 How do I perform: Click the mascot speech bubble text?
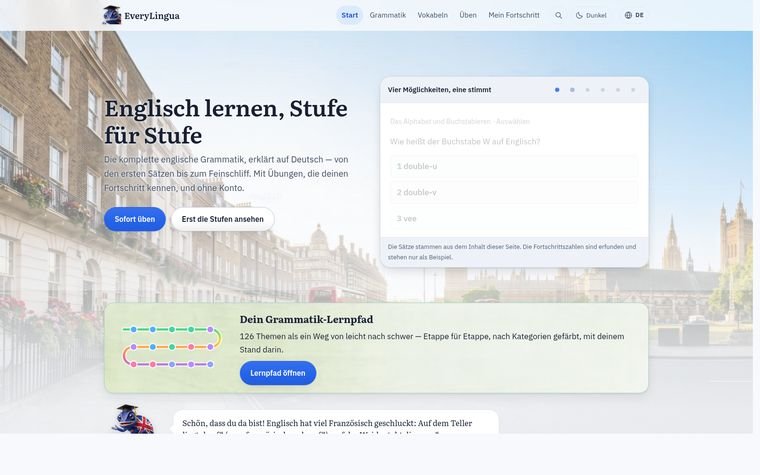pyautogui.click(x=327, y=427)
